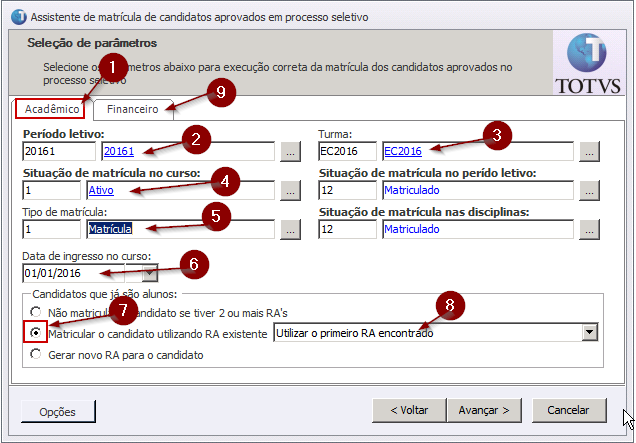The height and width of the screenshot is (443, 636).
Task: Open lookup for Situação de matrícula no curso
Action: pos(289,190)
